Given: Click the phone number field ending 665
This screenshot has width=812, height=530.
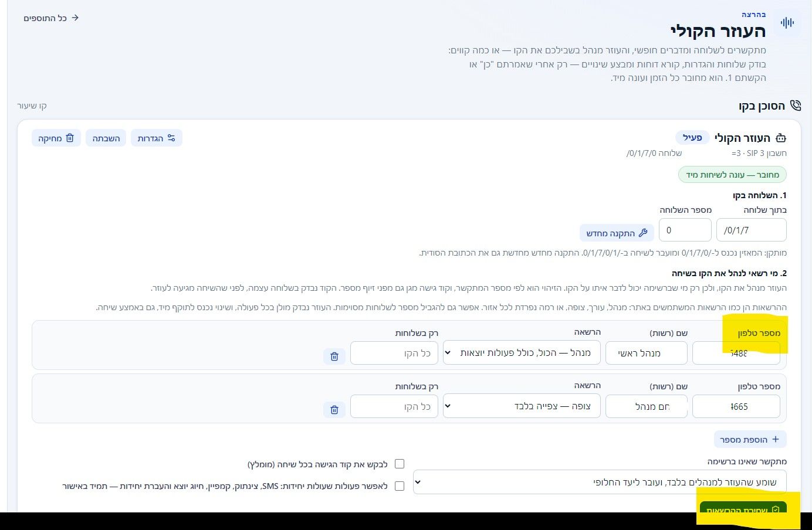Looking at the screenshot, I should tap(736, 406).
